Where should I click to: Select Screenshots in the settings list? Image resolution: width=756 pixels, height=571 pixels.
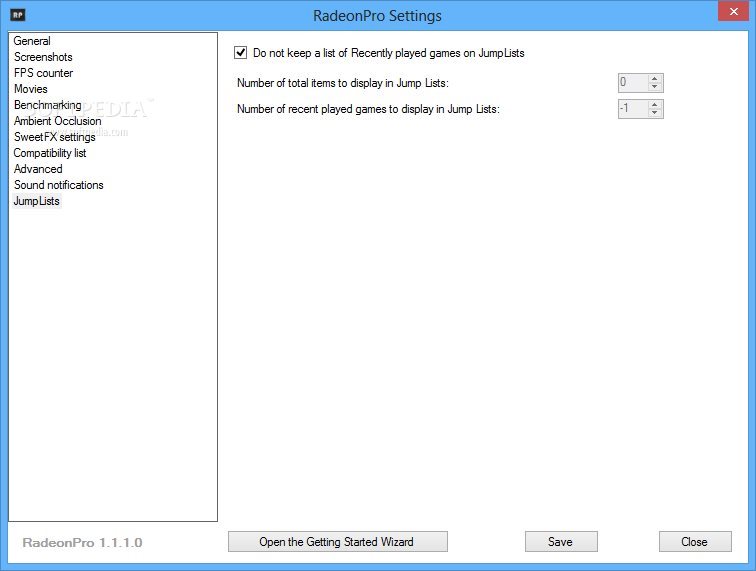click(43, 57)
